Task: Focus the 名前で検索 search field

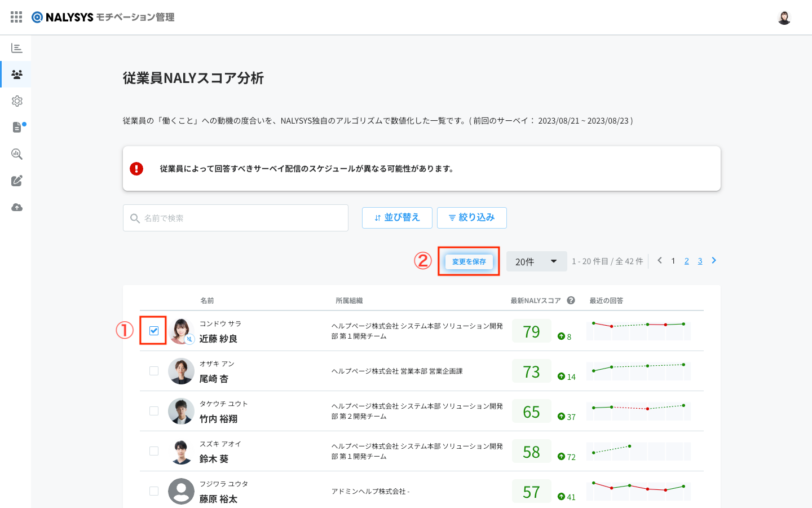Action: tap(236, 218)
